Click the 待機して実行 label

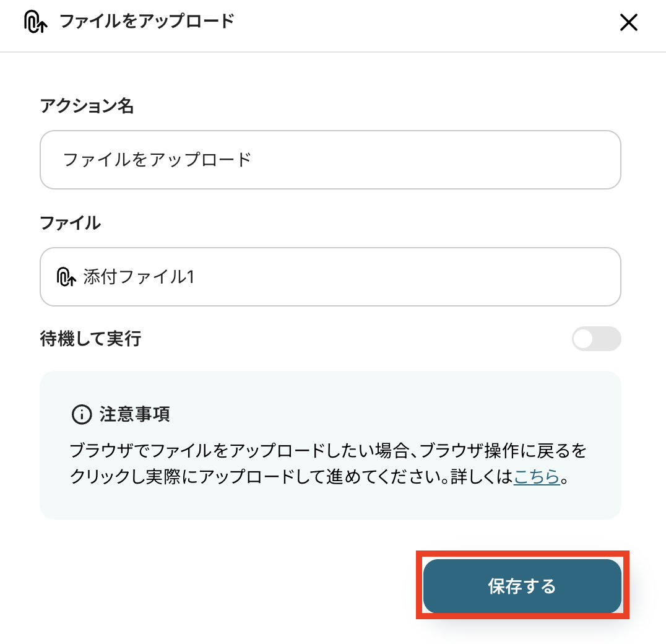point(90,339)
